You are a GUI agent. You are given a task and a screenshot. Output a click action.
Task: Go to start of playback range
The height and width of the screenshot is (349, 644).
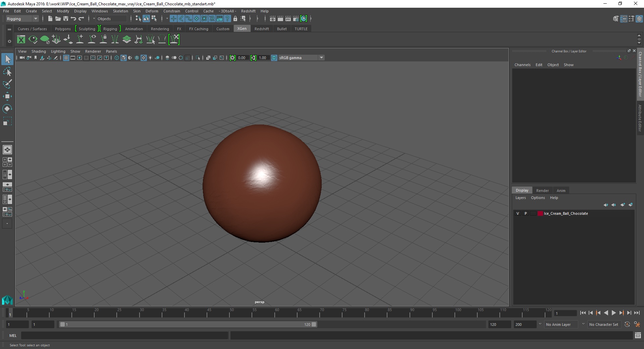click(x=583, y=313)
